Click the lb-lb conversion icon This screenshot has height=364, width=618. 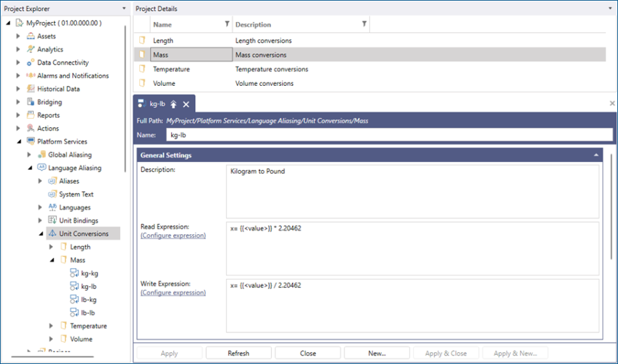click(74, 312)
